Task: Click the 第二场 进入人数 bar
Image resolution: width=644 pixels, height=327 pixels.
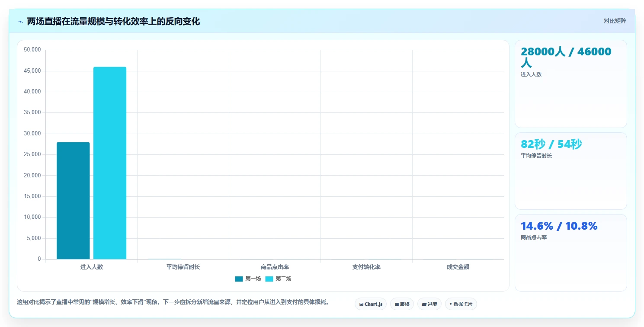Action: (110, 163)
